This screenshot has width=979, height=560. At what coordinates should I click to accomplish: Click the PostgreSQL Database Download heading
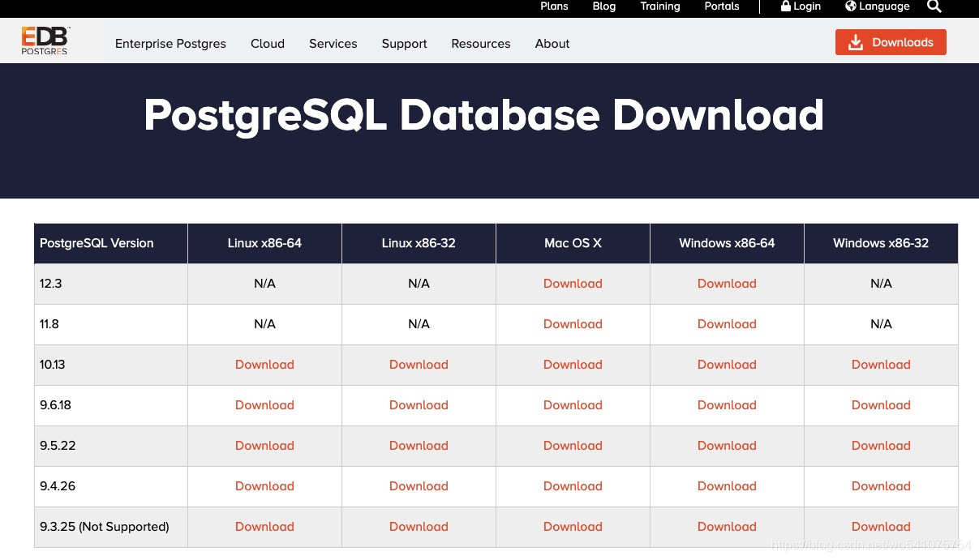(x=483, y=115)
